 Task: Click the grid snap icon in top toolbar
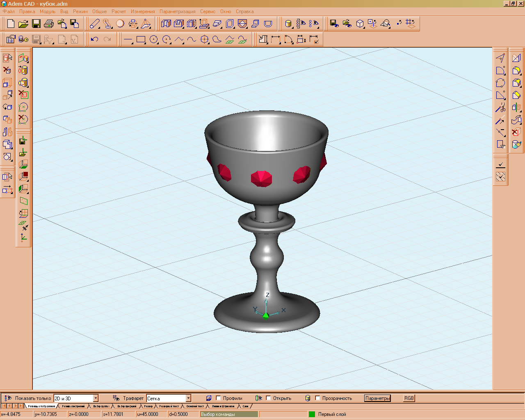pyautogui.click(x=411, y=23)
